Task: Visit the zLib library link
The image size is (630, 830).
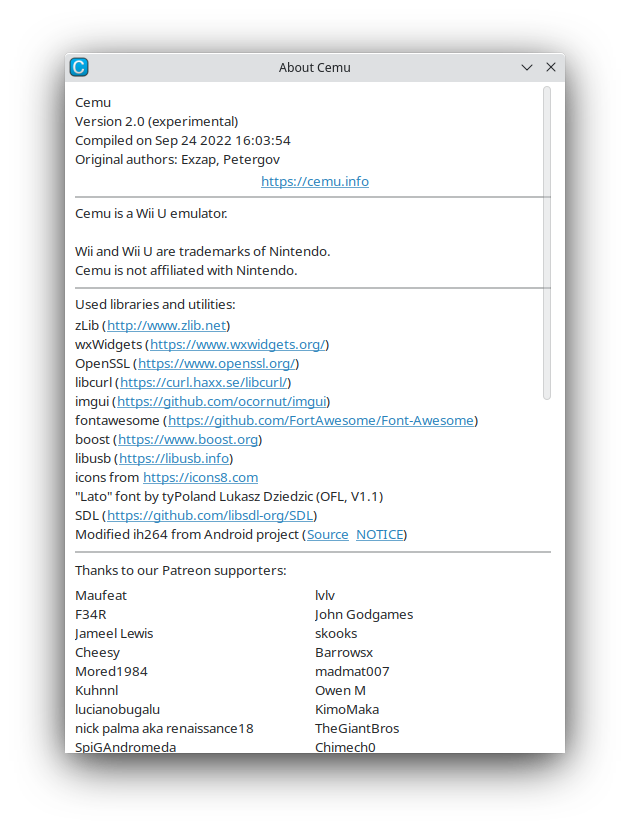Action: point(166,325)
